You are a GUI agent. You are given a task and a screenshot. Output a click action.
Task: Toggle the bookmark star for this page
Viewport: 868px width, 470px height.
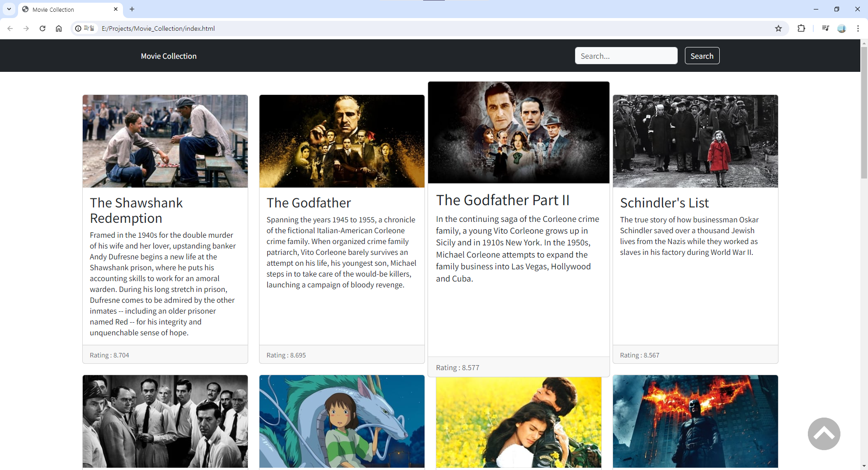(x=778, y=28)
